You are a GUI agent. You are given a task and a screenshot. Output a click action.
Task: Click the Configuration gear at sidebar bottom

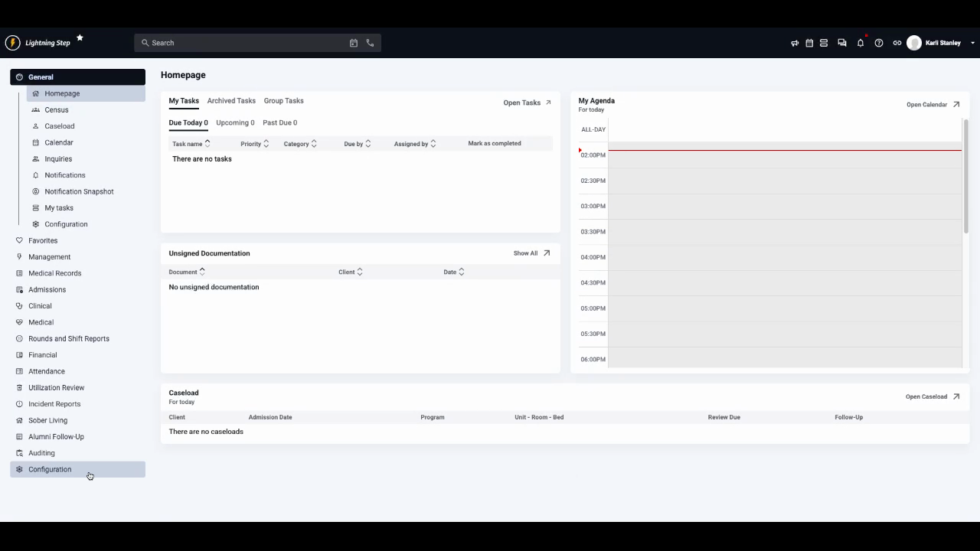(50, 469)
